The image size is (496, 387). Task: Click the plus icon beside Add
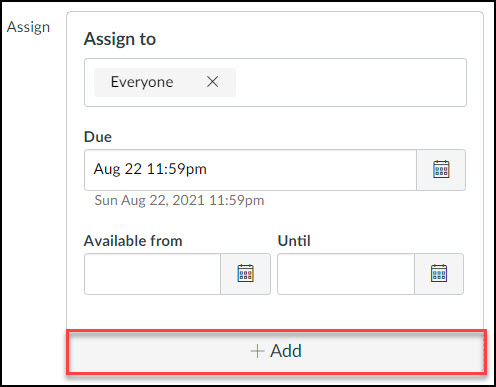coord(257,351)
